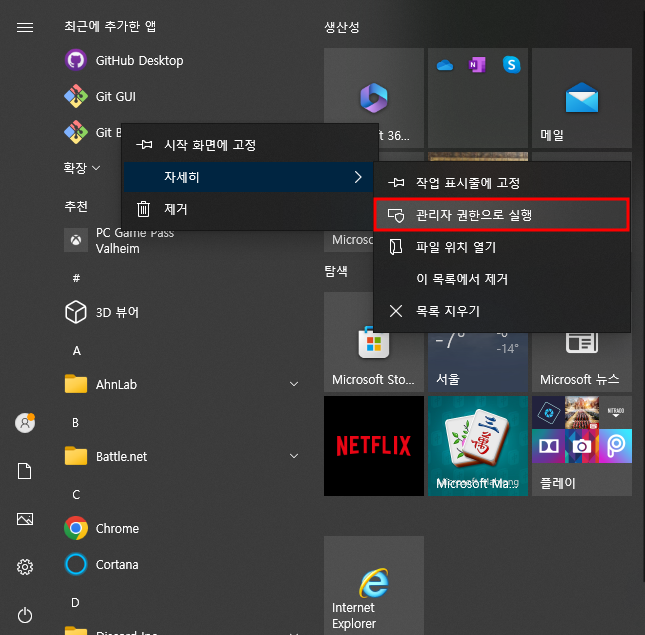Open the AhnLab folder
This screenshot has height=635, width=645.
[x=181, y=384]
